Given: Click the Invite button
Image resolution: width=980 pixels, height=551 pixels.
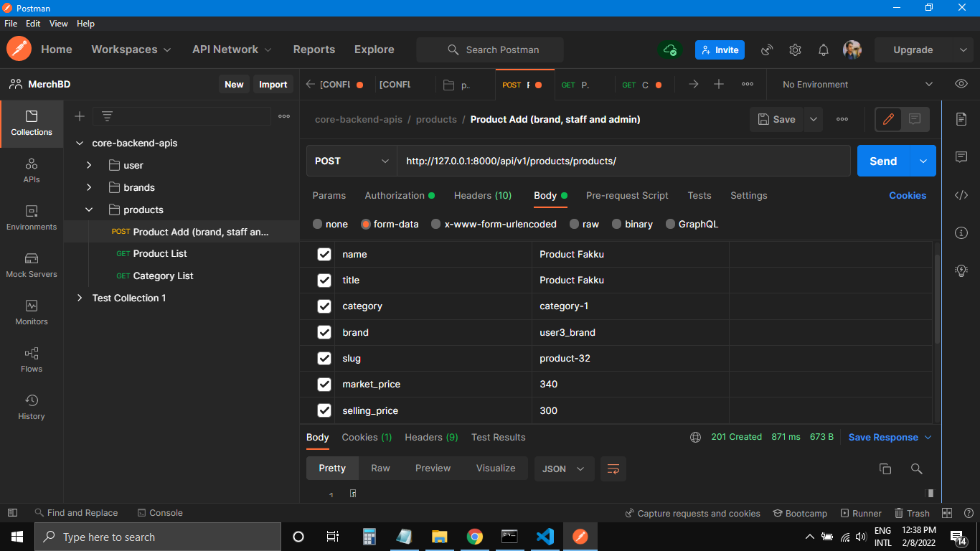Looking at the screenshot, I should click(x=720, y=50).
